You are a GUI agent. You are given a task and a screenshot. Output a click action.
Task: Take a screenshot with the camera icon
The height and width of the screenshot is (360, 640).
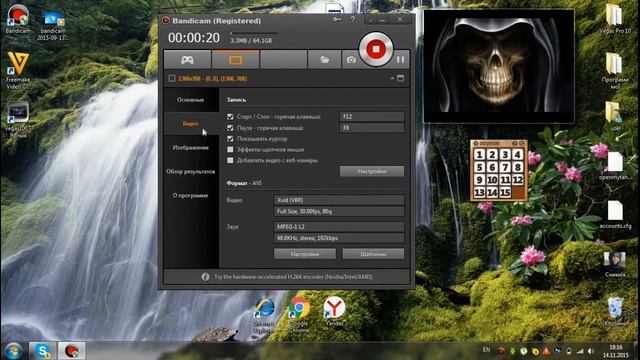pyautogui.click(x=351, y=60)
